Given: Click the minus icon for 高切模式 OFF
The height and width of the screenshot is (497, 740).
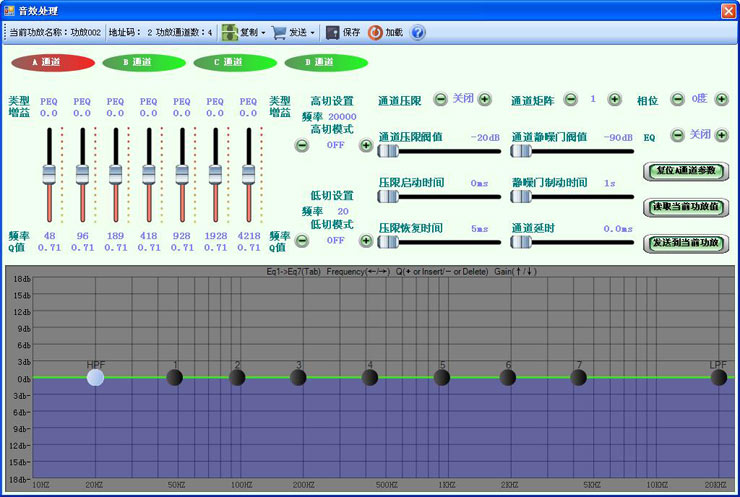Looking at the screenshot, I should pos(302,145).
